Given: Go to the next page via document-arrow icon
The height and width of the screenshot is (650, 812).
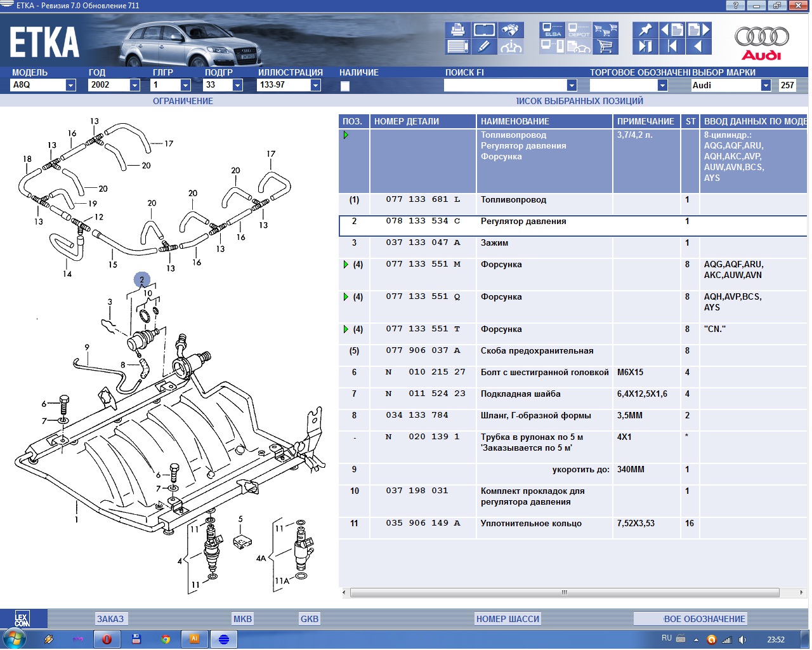Looking at the screenshot, I should point(698,30).
